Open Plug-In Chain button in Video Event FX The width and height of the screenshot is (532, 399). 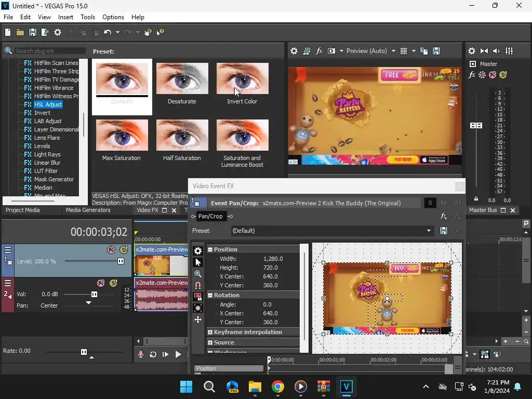pyautogui.click(x=444, y=216)
